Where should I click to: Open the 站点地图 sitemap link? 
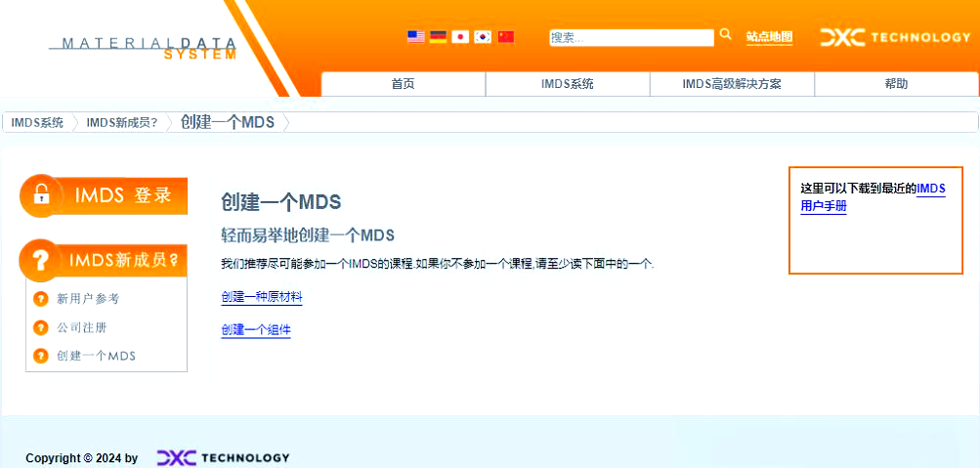click(x=769, y=37)
